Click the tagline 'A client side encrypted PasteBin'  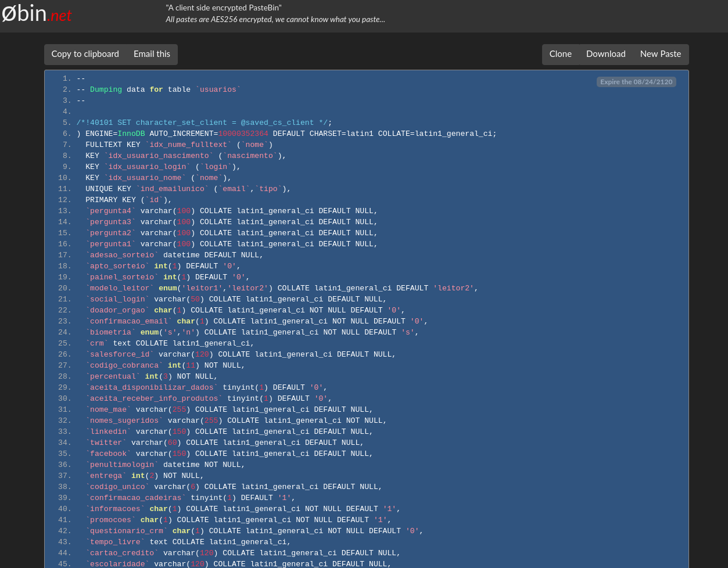pos(224,8)
